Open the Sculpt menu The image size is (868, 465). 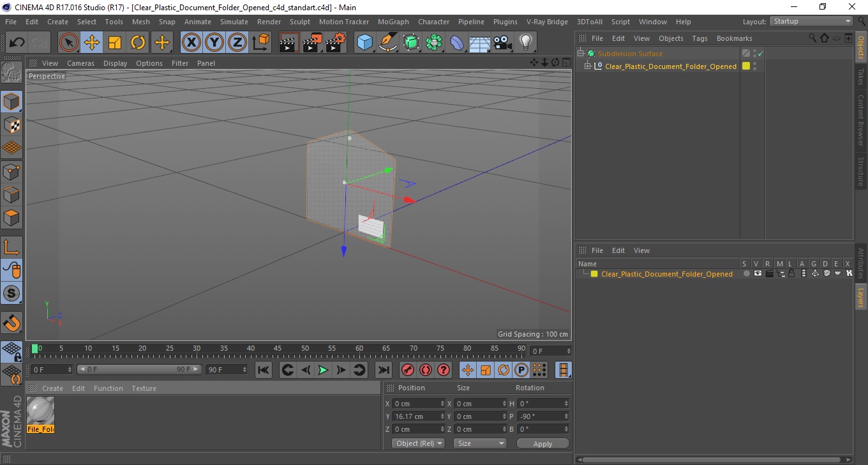[300, 22]
